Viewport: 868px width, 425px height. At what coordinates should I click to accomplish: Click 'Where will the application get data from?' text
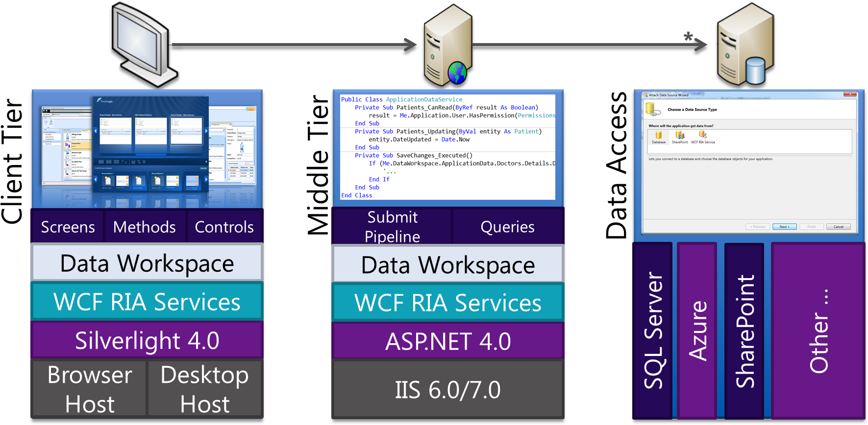(x=681, y=126)
